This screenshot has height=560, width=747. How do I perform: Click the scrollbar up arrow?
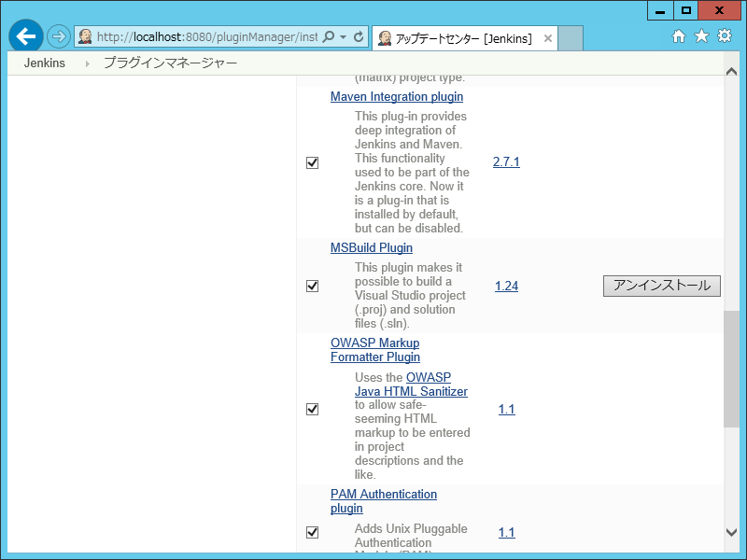coord(731,72)
